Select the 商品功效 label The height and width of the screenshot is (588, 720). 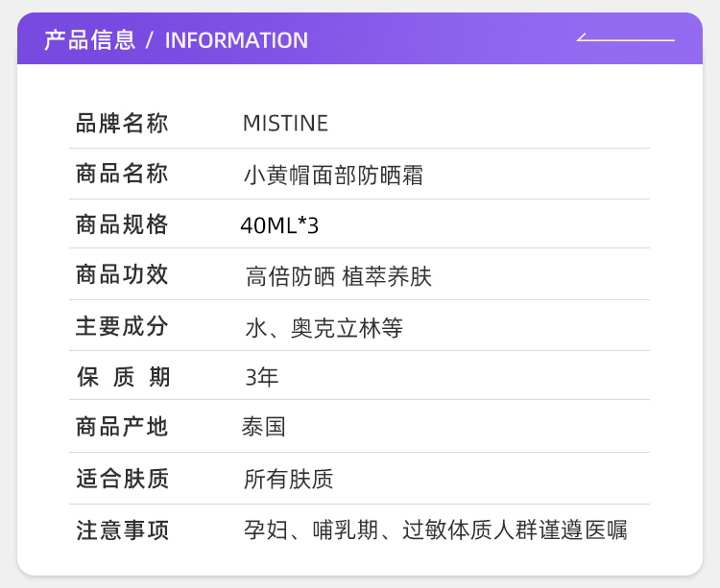coord(122,274)
